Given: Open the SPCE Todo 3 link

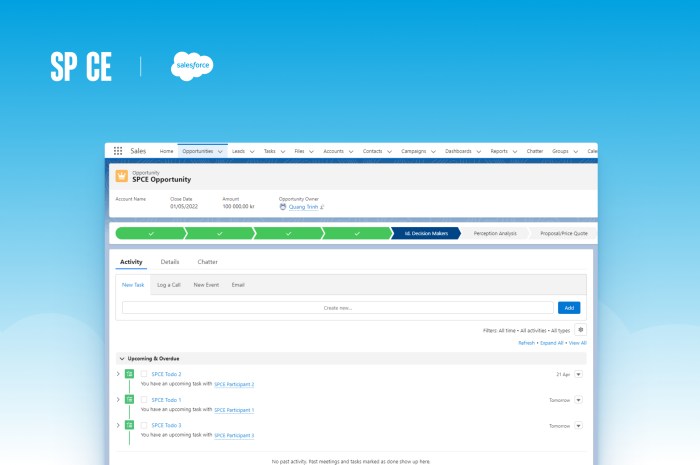Looking at the screenshot, I should click(x=167, y=425).
